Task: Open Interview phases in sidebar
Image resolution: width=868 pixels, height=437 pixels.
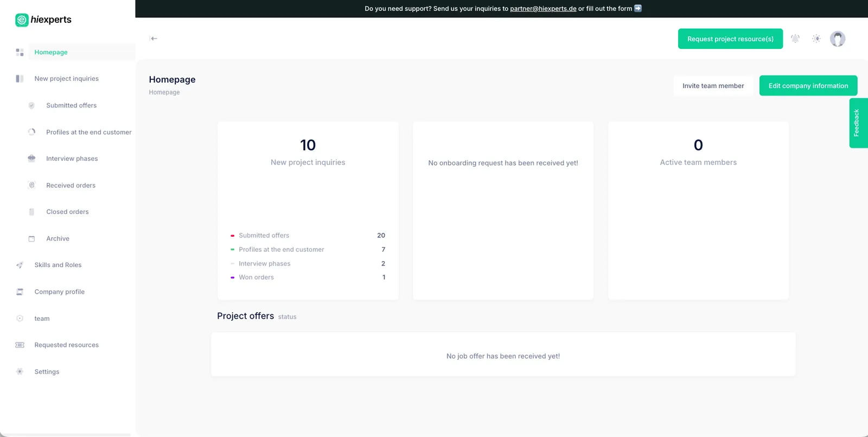Action: click(x=72, y=159)
